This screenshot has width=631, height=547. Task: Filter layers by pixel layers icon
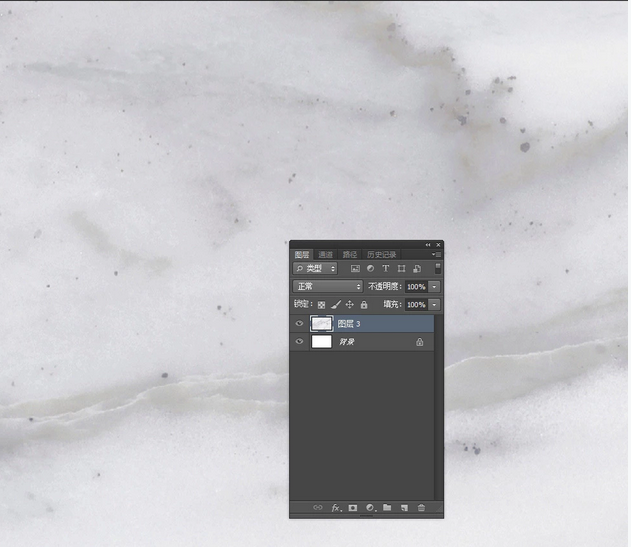pyautogui.click(x=355, y=269)
